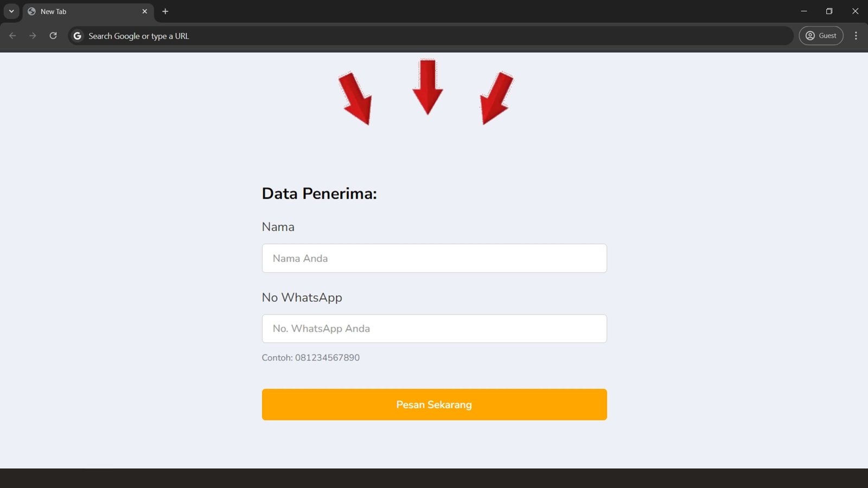Click the right red arrow graphic

[x=496, y=99]
